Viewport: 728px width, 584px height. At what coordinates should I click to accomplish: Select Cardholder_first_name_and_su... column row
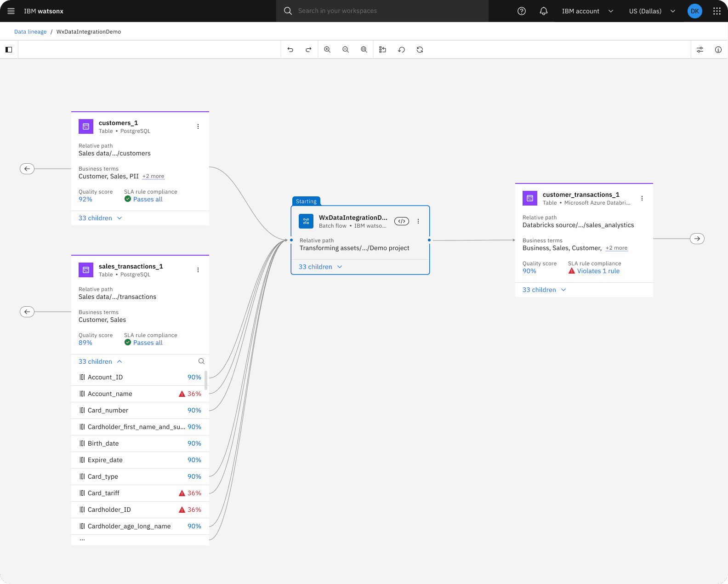click(140, 427)
